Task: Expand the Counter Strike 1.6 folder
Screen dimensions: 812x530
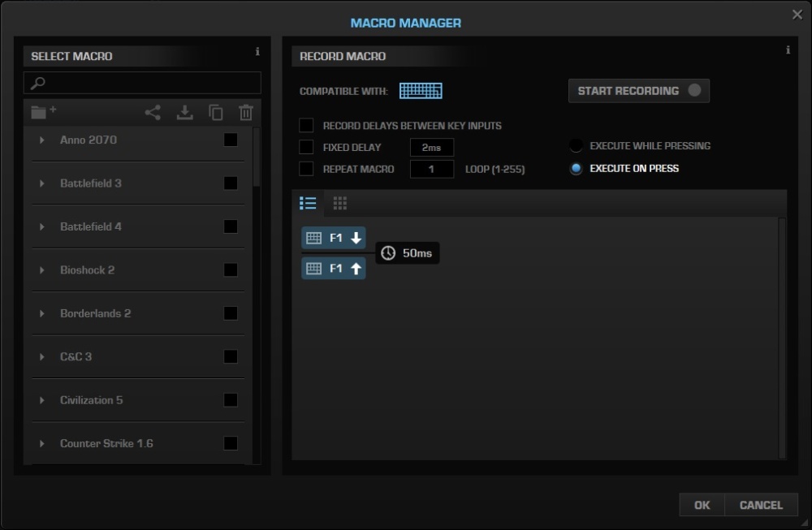Action: coord(42,444)
